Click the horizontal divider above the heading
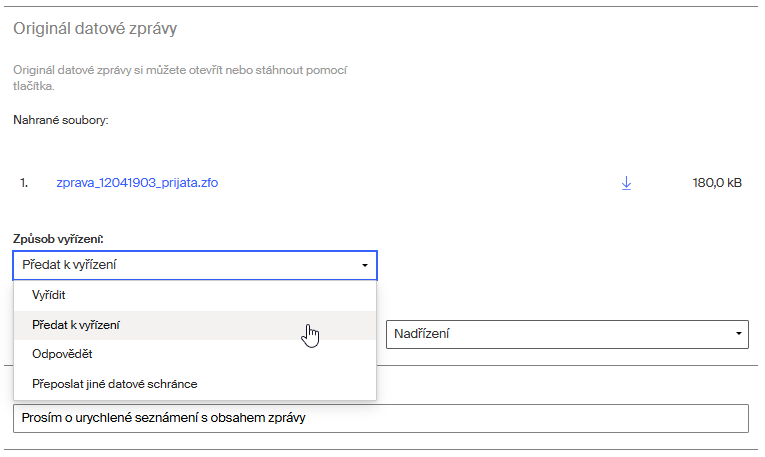The height and width of the screenshot is (457, 765). [x=380, y=7]
